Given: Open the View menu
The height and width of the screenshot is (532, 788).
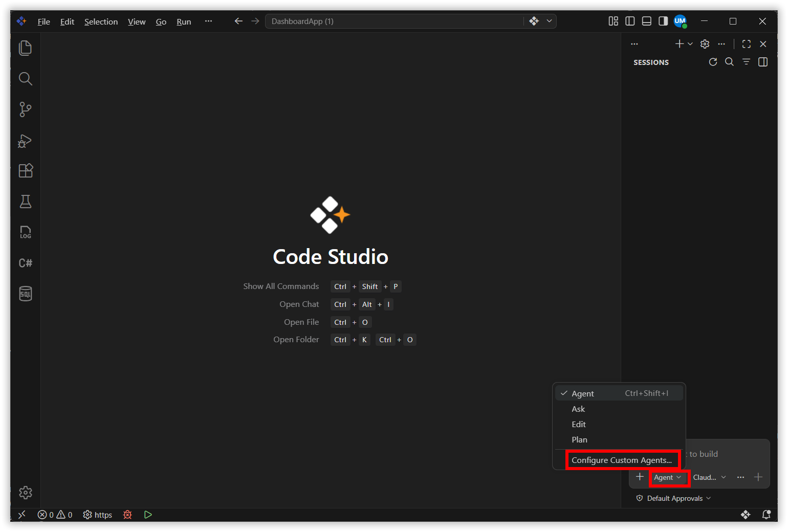Looking at the screenshot, I should (x=137, y=21).
